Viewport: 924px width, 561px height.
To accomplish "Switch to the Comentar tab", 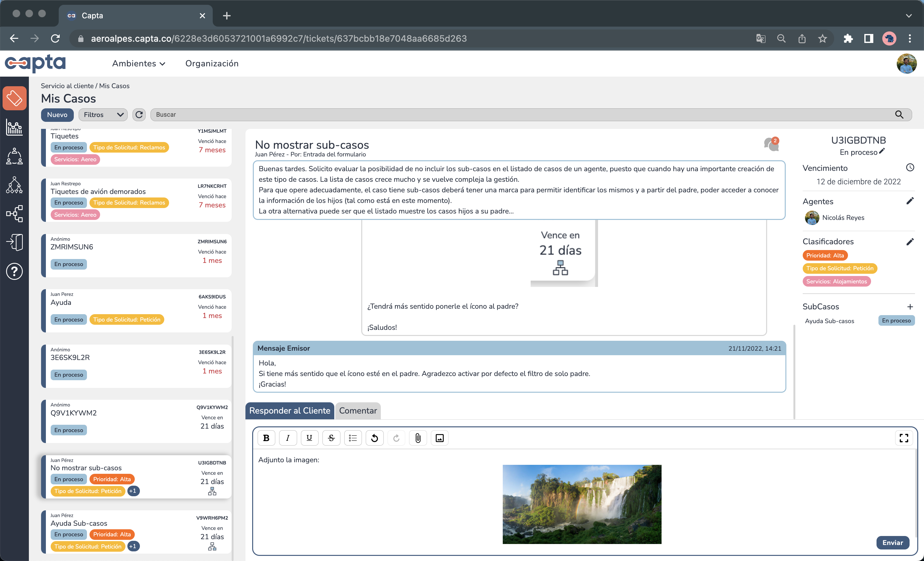I will (358, 410).
